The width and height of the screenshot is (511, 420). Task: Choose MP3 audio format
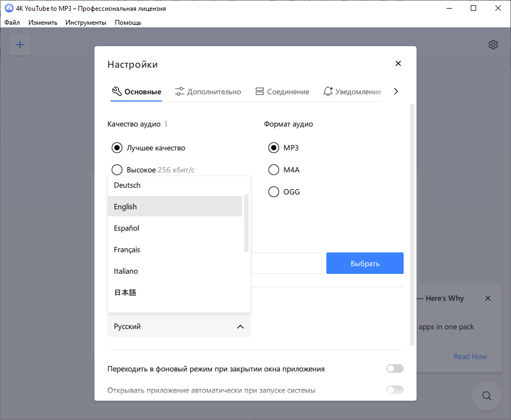pos(273,148)
